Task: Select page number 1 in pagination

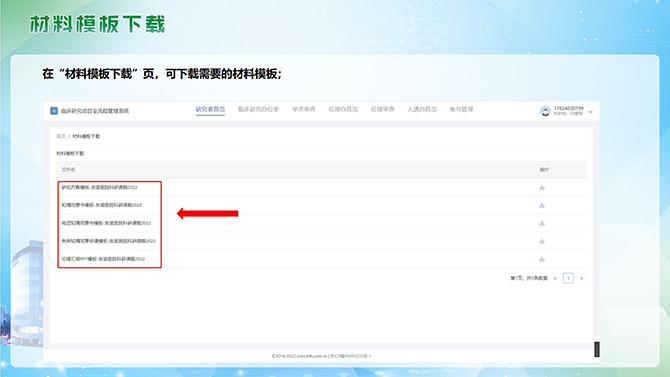Action: coord(568,278)
